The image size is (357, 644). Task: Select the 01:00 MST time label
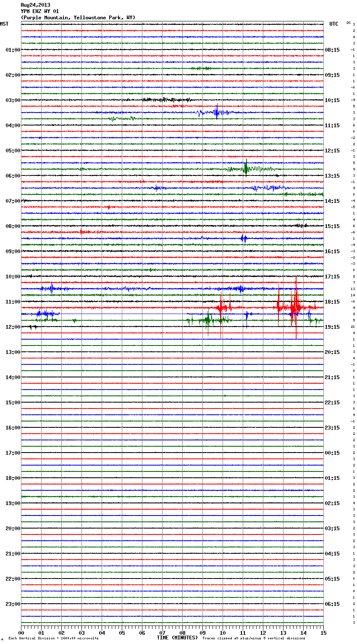pyautogui.click(x=13, y=50)
